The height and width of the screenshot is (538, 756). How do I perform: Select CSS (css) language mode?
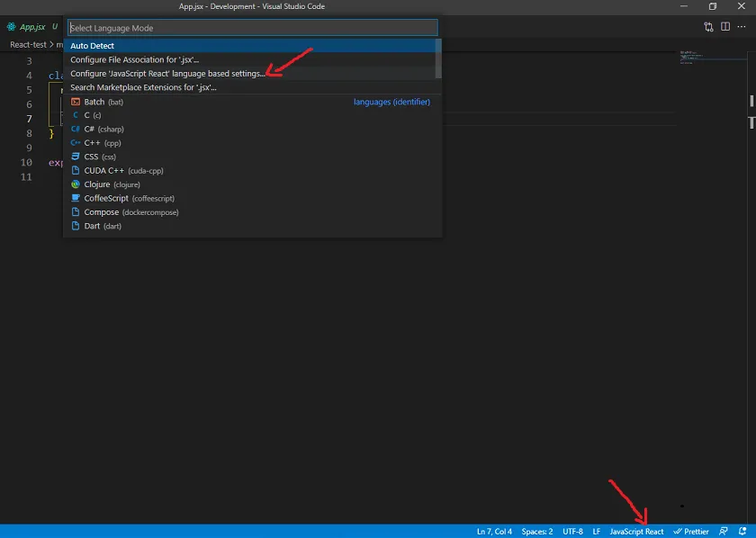click(249, 157)
